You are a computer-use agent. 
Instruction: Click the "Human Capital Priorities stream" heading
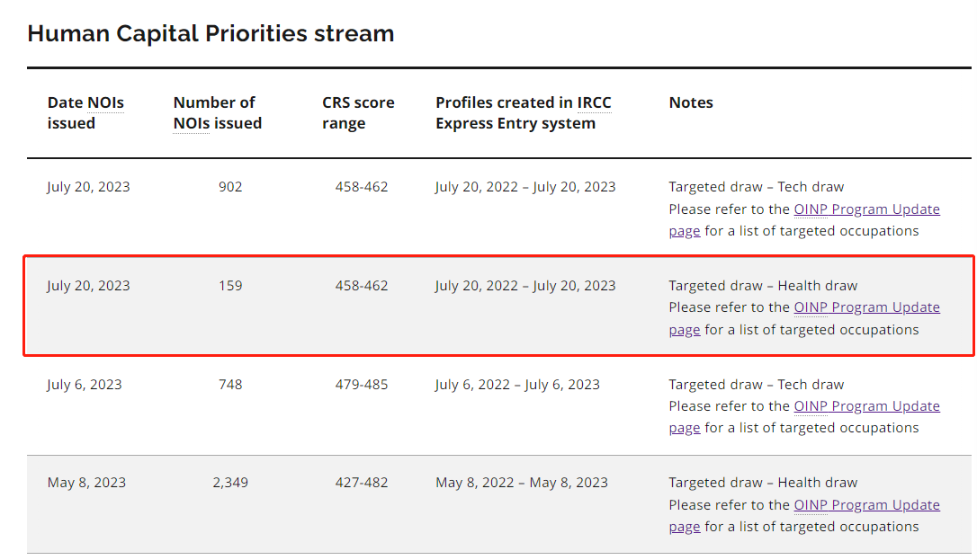(211, 34)
